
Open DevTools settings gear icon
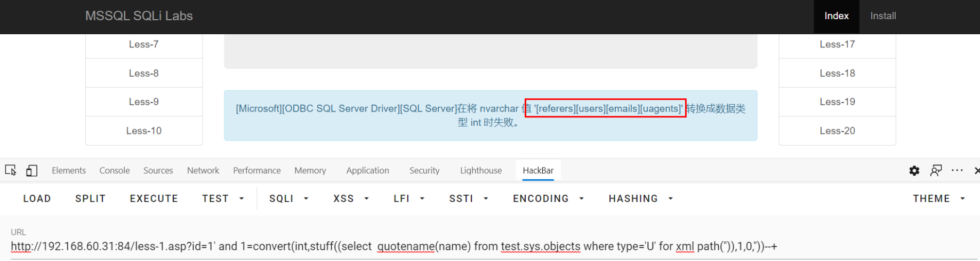click(x=914, y=170)
